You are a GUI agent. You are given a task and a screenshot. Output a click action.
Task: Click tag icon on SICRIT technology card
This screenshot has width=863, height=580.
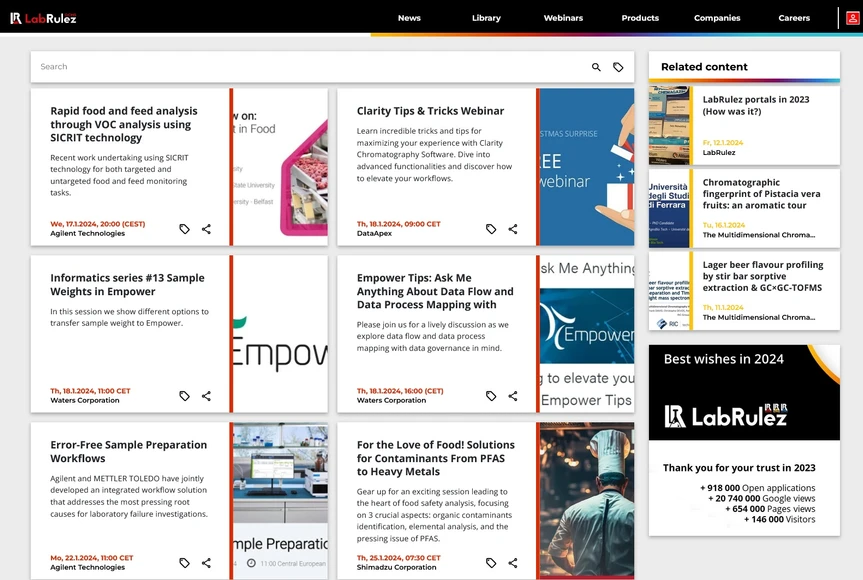click(184, 229)
